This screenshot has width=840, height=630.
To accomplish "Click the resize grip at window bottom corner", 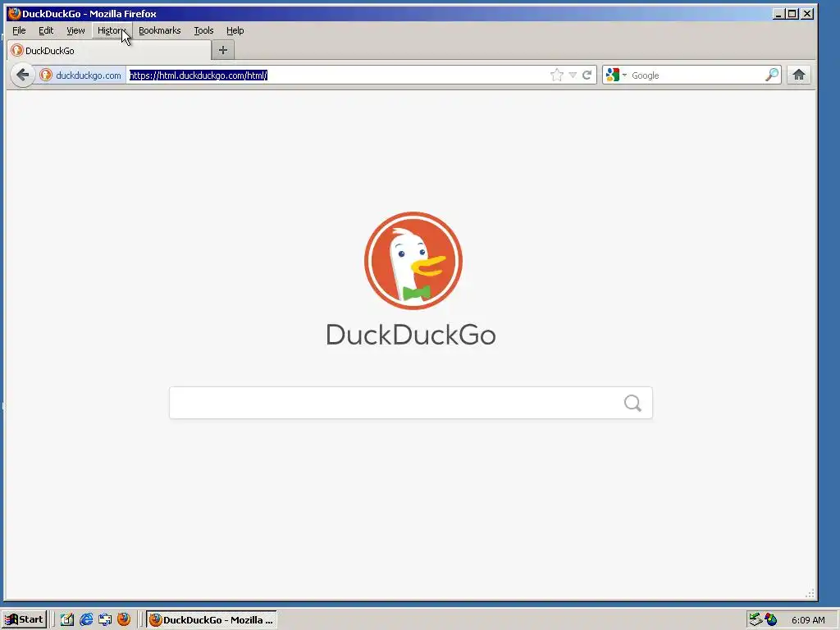I will pos(810,593).
